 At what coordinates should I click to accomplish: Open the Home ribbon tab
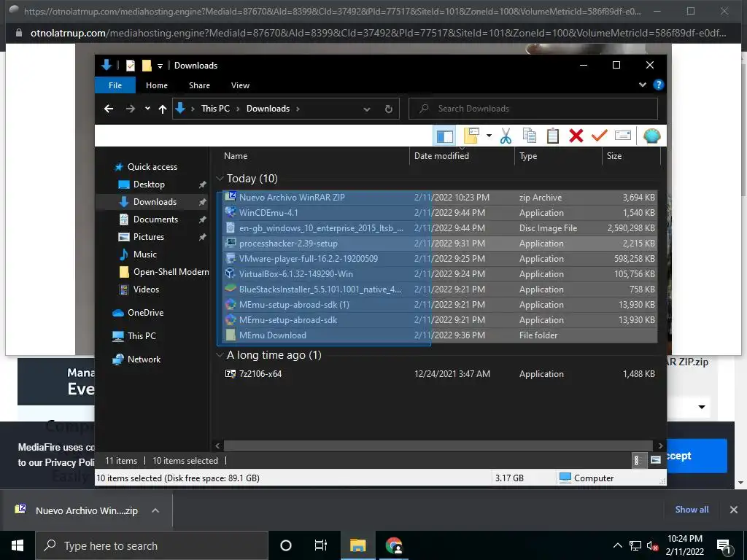click(157, 85)
